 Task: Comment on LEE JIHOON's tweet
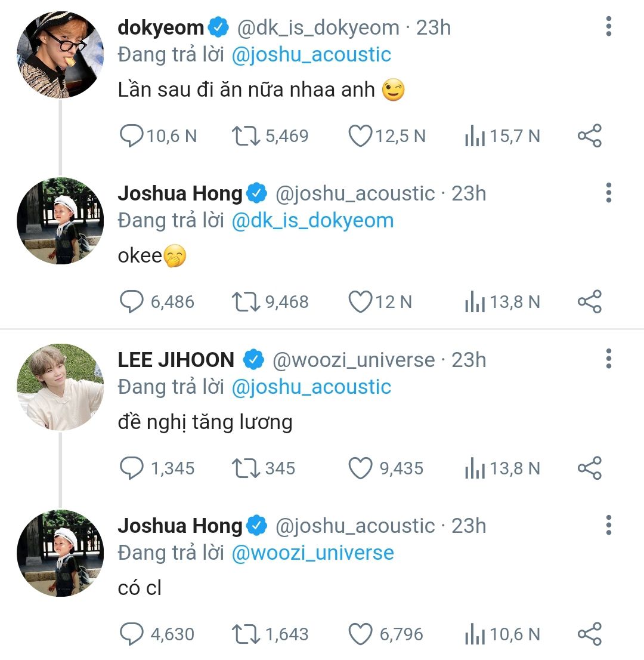click(132, 468)
